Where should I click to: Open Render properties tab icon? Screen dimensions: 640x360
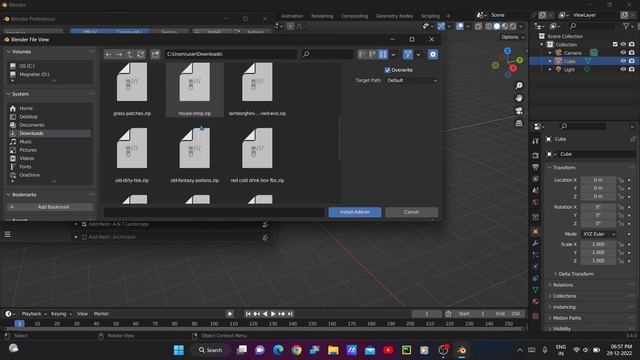536,156
